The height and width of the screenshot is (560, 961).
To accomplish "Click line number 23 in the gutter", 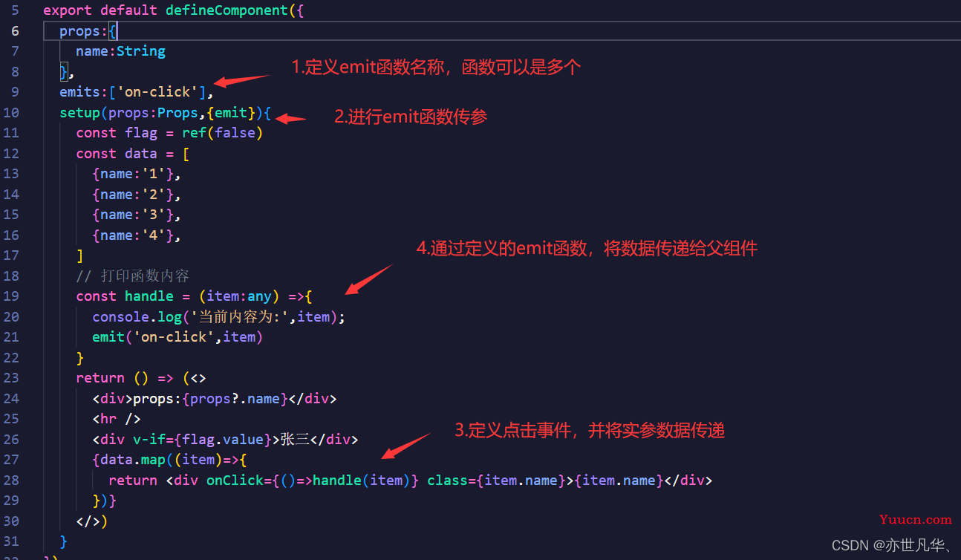I will [11, 378].
